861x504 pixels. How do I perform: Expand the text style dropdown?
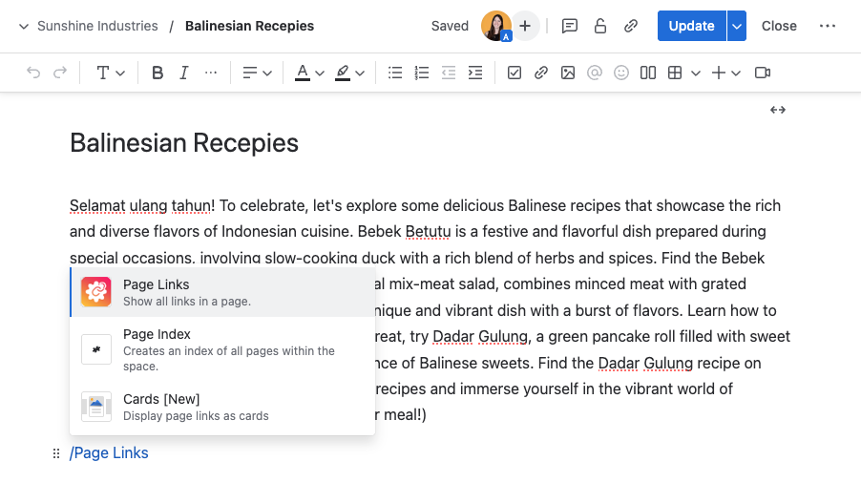(x=111, y=73)
